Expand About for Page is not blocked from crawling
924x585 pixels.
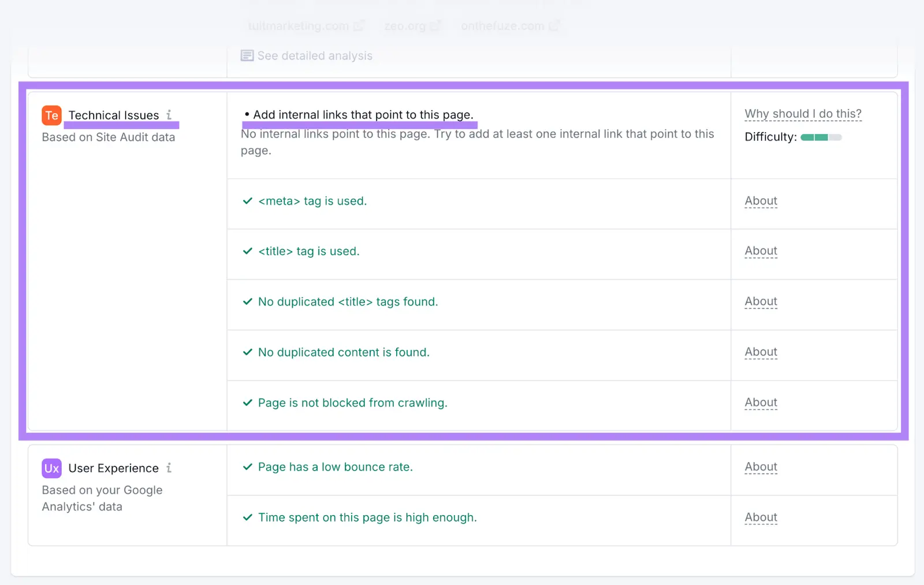tap(760, 403)
